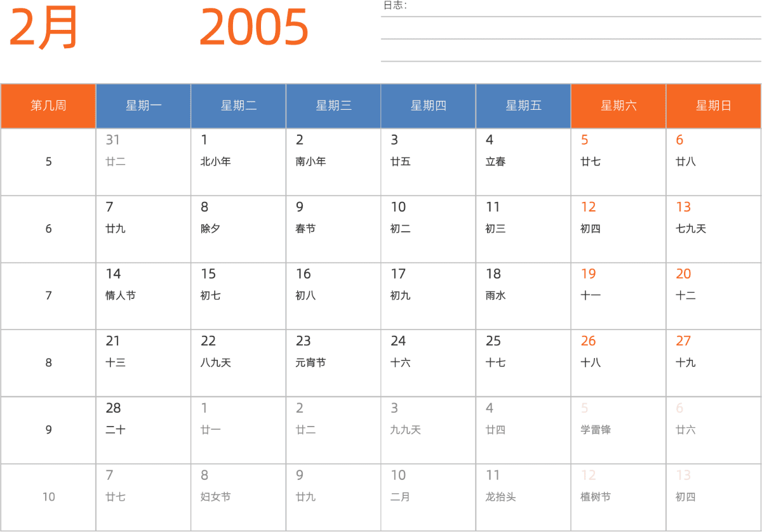Select the 十一 lunar label
Screen dimensions: 762x532
click(591, 296)
